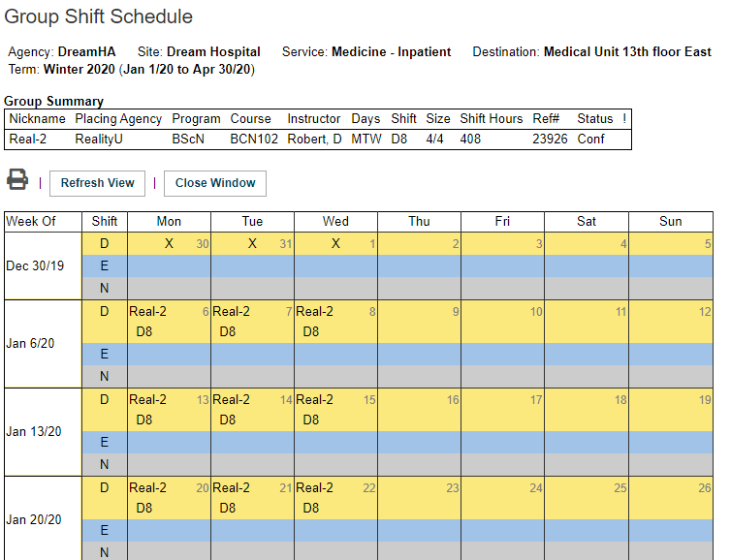The height and width of the screenshot is (560, 731).
Task: Select Real-2 D8 shift on Jan 6
Action: coord(148,321)
